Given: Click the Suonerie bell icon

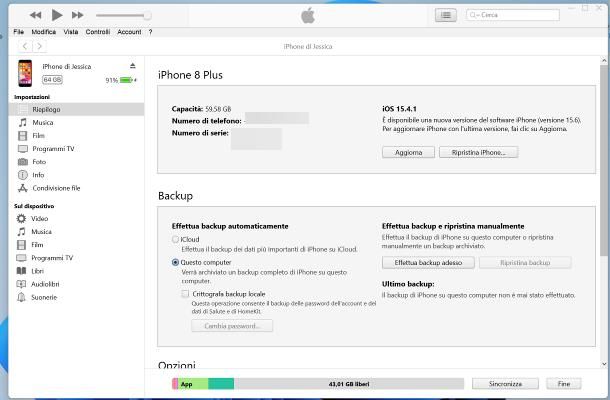Looking at the screenshot, I should pos(21,297).
